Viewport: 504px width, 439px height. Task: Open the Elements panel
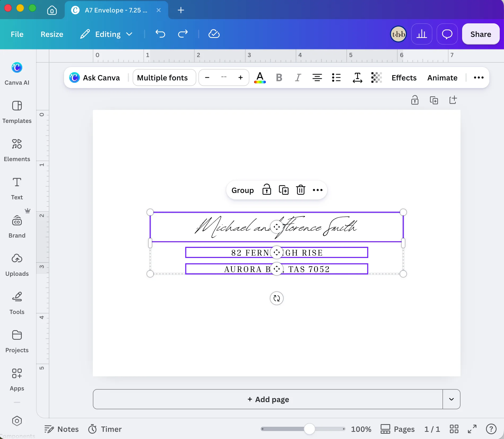coord(17,150)
